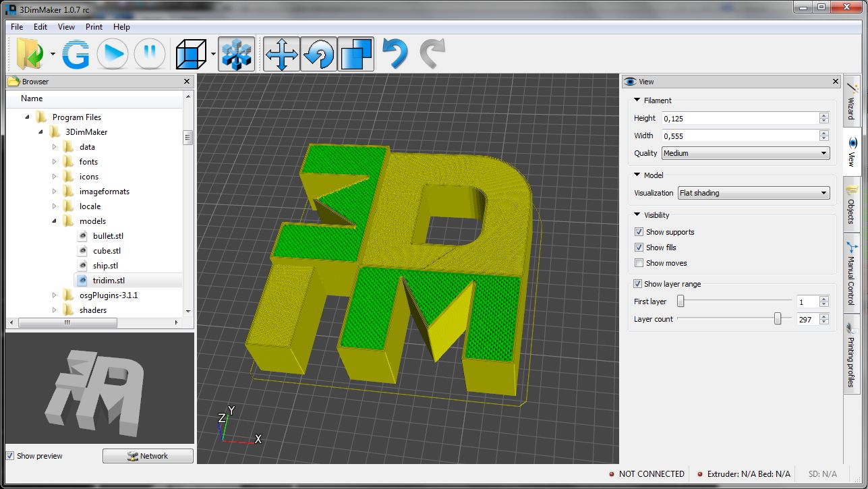The height and width of the screenshot is (489, 868).
Task: Collapse the Model section
Action: click(x=637, y=175)
